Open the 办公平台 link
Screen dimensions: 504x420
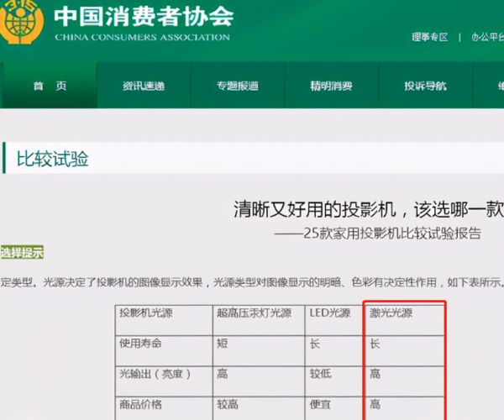tap(486, 37)
